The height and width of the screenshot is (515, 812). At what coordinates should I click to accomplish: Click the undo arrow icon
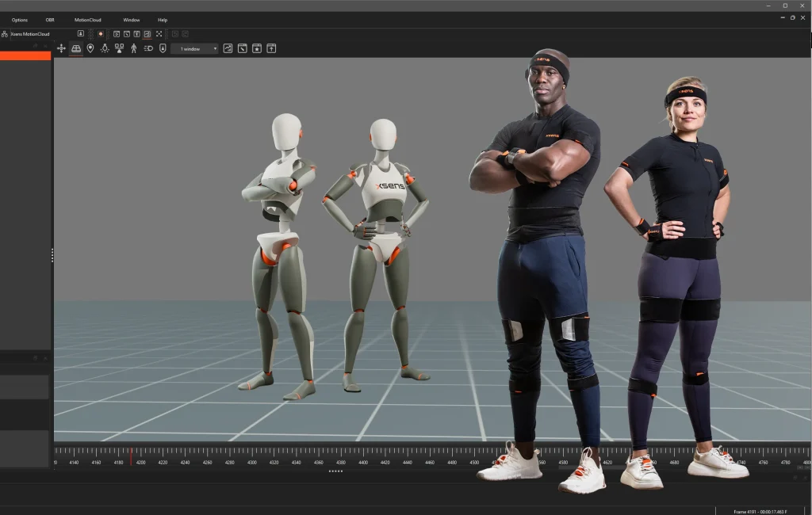pyautogui.click(x=175, y=34)
